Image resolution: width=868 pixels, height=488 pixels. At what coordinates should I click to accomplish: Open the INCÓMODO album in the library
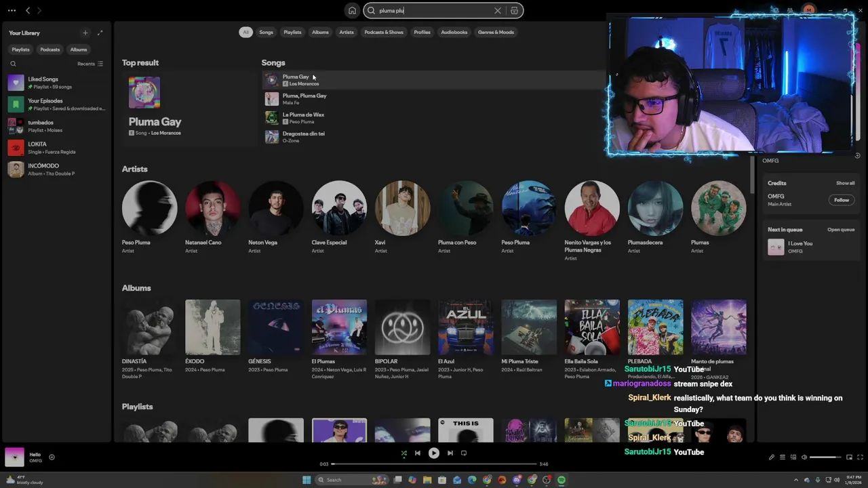click(x=57, y=169)
